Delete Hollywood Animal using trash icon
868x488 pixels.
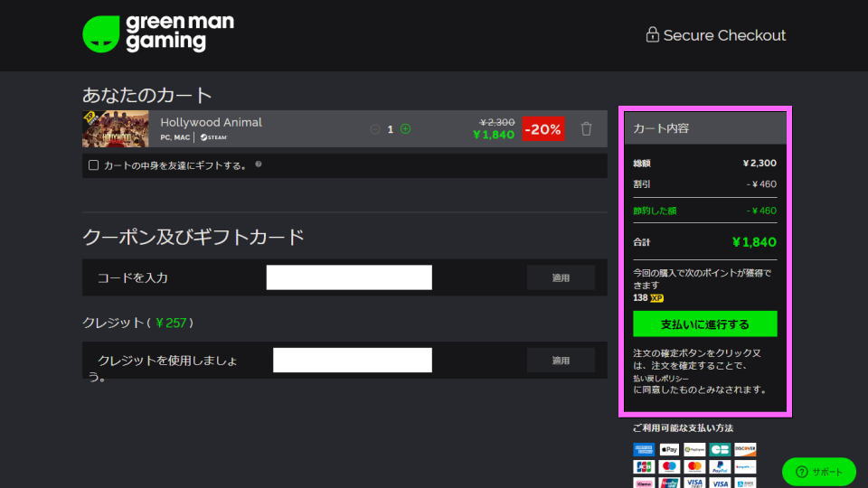click(x=586, y=129)
